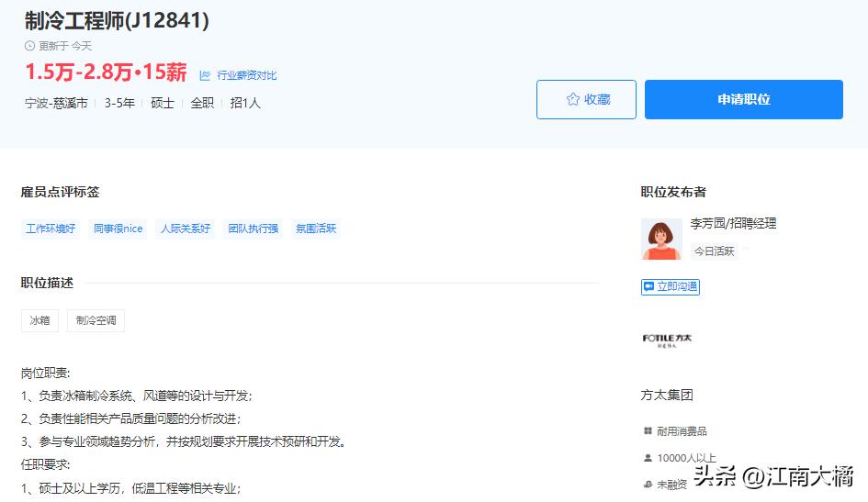This screenshot has height=502, width=868.
Task: Select the 工作环境好 review tag
Action: [x=51, y=229]
